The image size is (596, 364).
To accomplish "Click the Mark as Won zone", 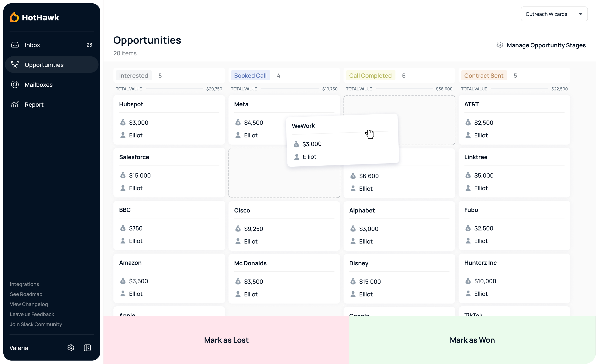I will pyautogui.click(x=472, y=340).
